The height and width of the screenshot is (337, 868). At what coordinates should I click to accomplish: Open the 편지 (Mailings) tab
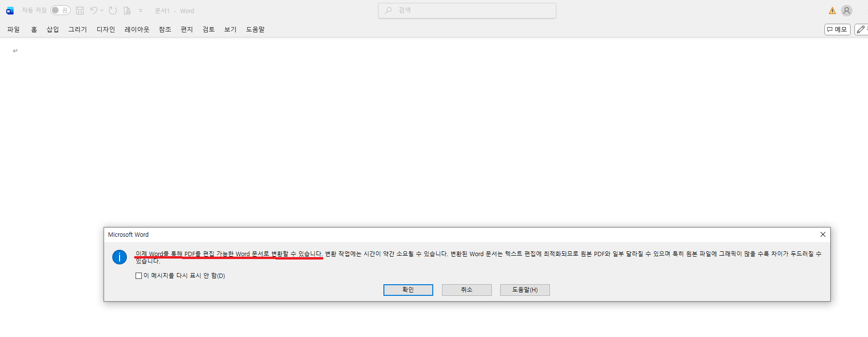pos(187,30)
